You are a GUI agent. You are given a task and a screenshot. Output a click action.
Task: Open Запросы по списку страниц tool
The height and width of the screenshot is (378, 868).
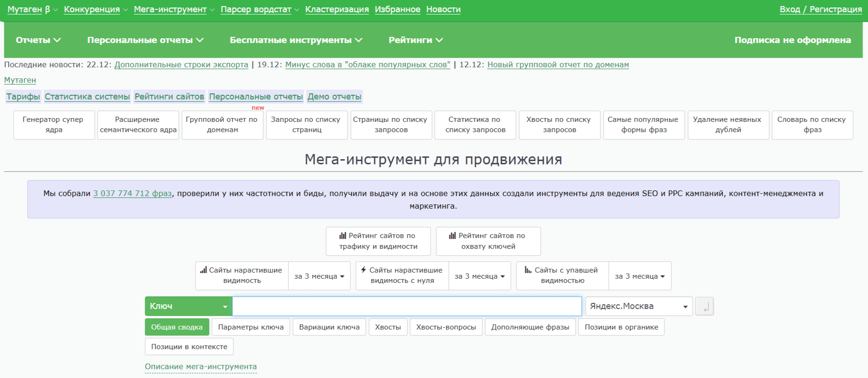307,125
